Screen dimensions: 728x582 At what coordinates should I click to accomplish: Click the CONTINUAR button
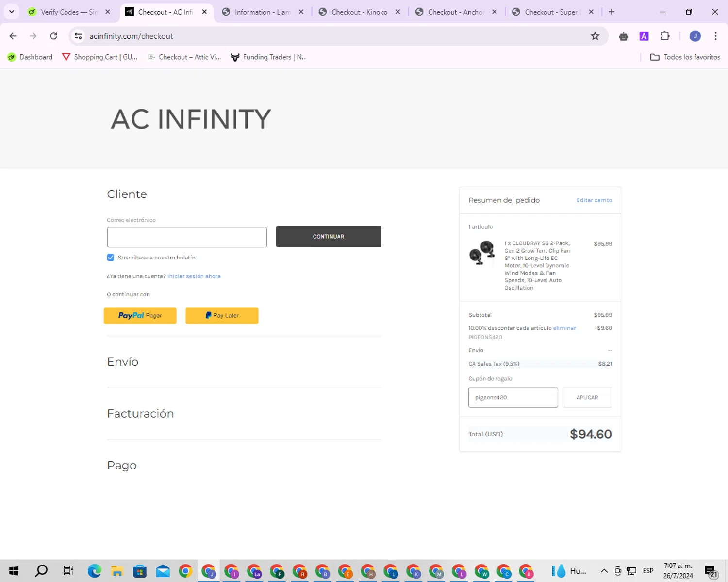click(x=329, y=237)
